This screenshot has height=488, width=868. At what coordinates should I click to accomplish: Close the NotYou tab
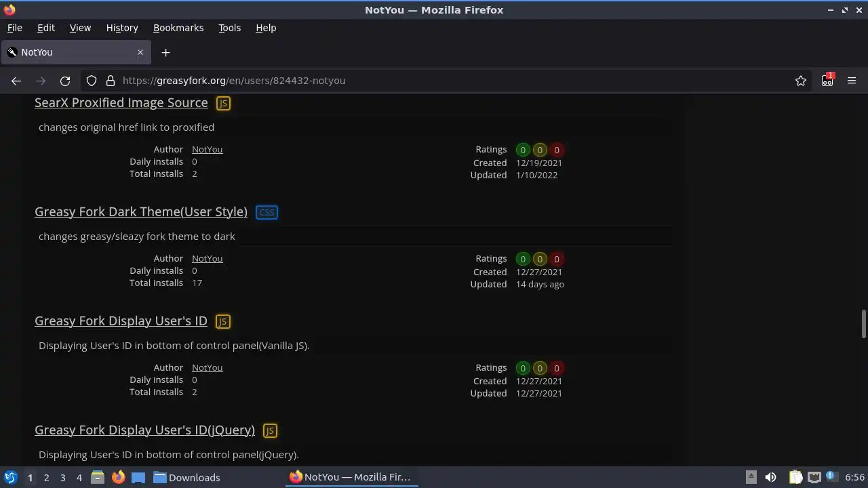[x=140, y=52]
